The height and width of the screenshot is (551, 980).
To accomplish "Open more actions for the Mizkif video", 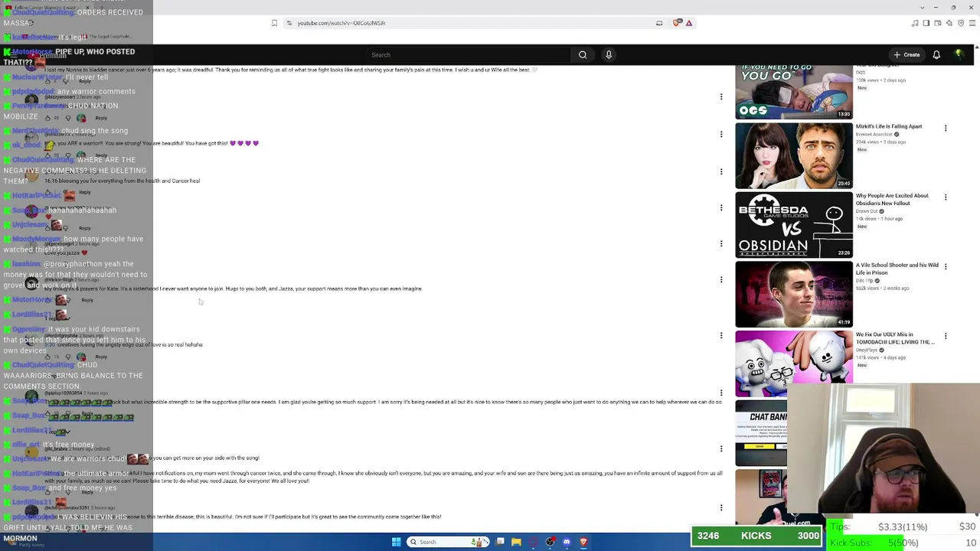I will [x=946, y=128].
